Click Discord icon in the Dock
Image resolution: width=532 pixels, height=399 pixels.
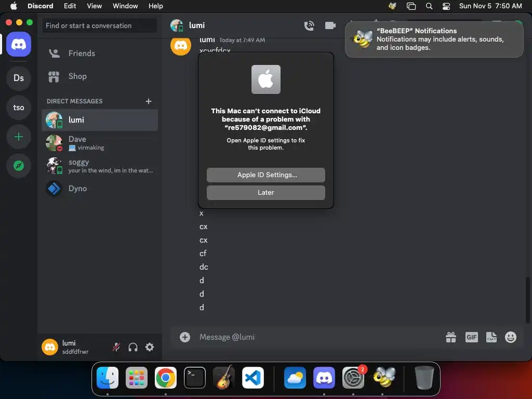(324, 378)
